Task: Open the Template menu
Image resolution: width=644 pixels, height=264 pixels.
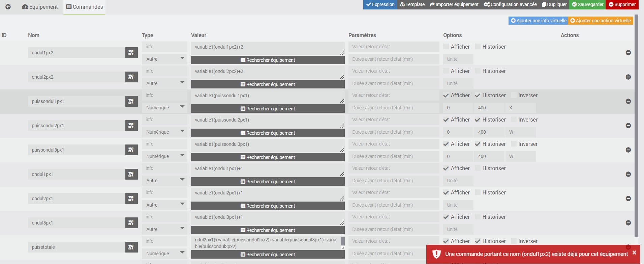Action: (412, 4)
